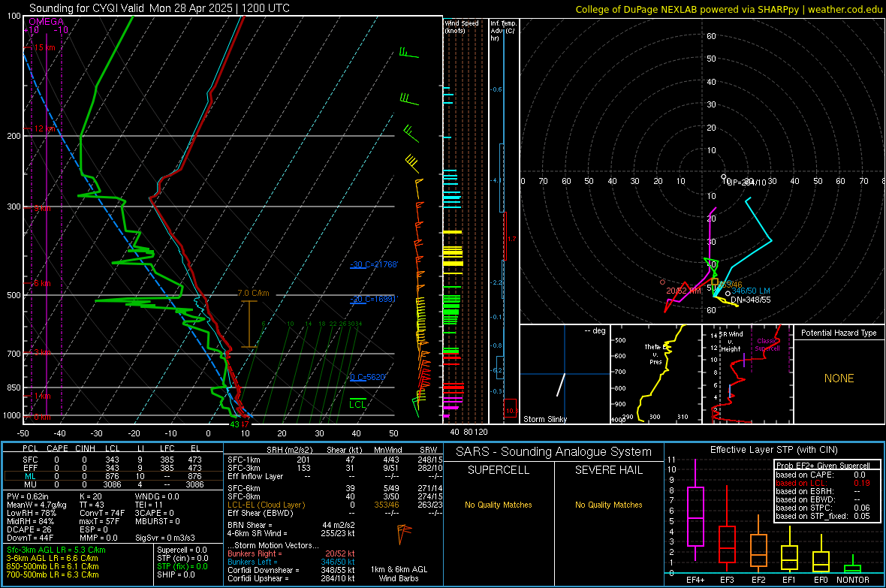Click the Supercell = 0.0 index
The image size is (886, 588).
click(182, 550)
